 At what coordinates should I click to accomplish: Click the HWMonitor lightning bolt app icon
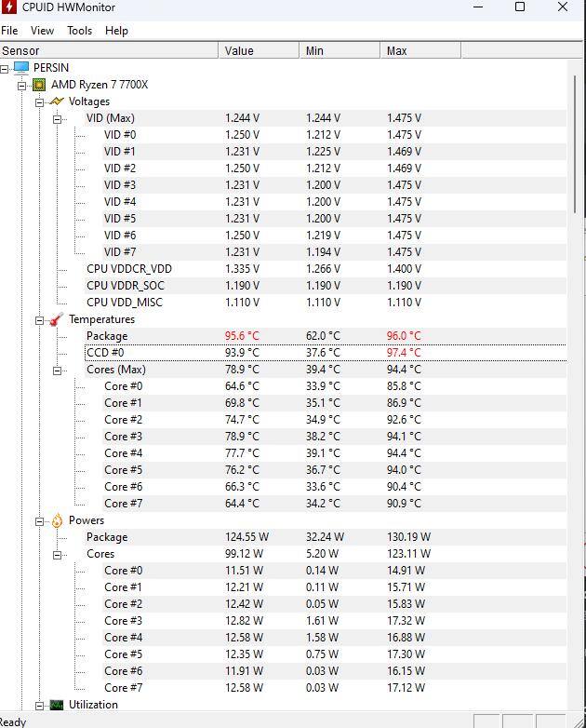(8, 7)
